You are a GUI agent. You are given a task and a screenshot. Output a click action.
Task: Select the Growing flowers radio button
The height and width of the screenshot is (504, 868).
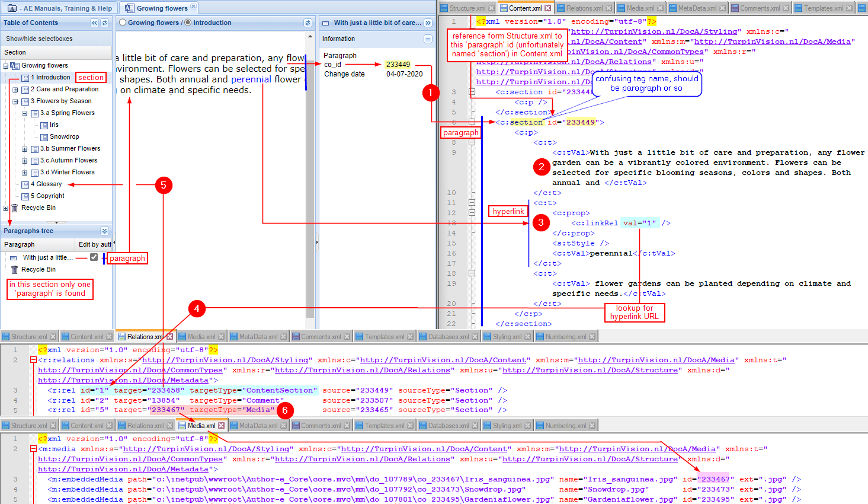click(x=123, y=23)
